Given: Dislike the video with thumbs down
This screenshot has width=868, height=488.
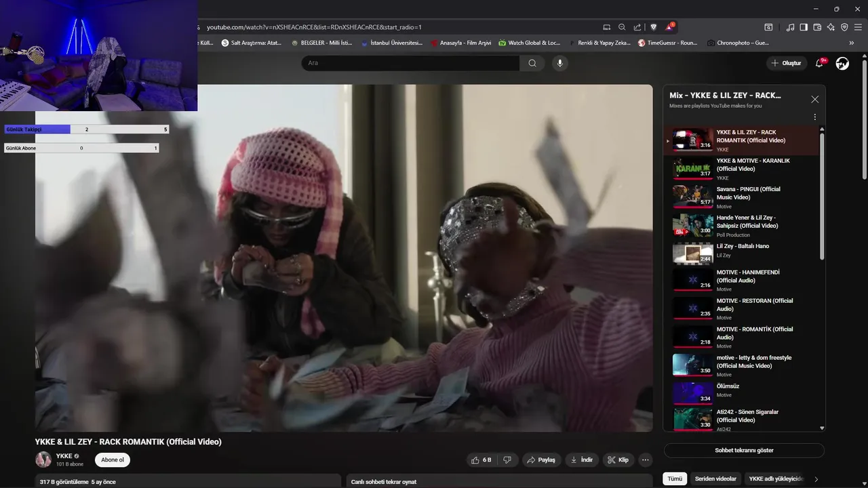Looking at the screenshot, I should [x=507, y=460].
